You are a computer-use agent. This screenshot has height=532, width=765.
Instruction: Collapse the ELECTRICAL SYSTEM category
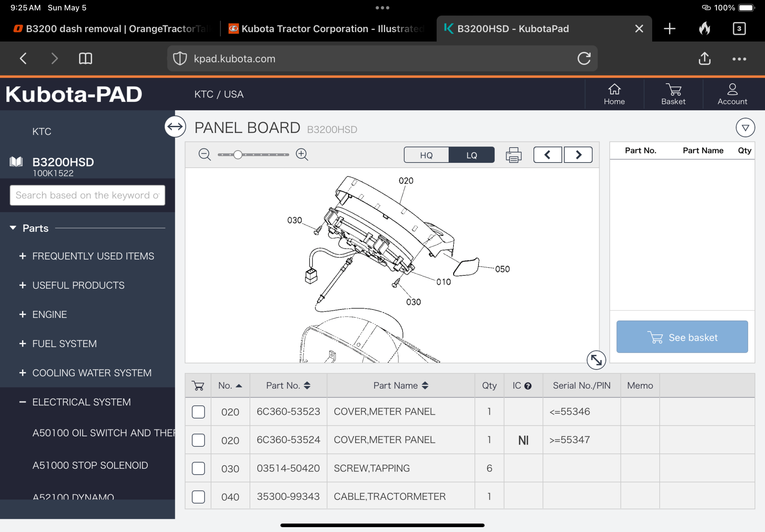click(x=81, y=402)
